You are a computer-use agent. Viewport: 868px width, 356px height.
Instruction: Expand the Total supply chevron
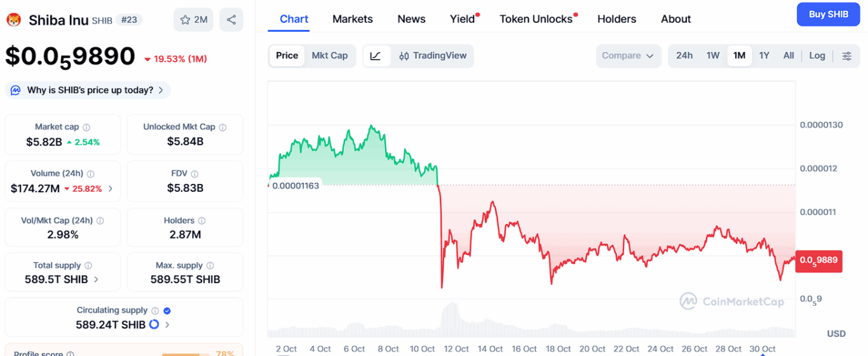pyautogui.click(x=97, y=279)
